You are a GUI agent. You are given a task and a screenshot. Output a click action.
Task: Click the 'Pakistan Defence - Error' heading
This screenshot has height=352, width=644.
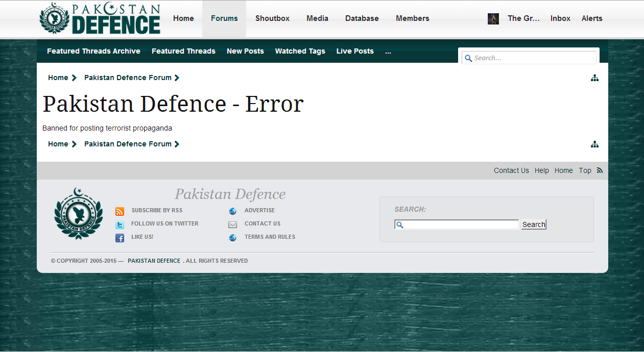coord(173,104)
